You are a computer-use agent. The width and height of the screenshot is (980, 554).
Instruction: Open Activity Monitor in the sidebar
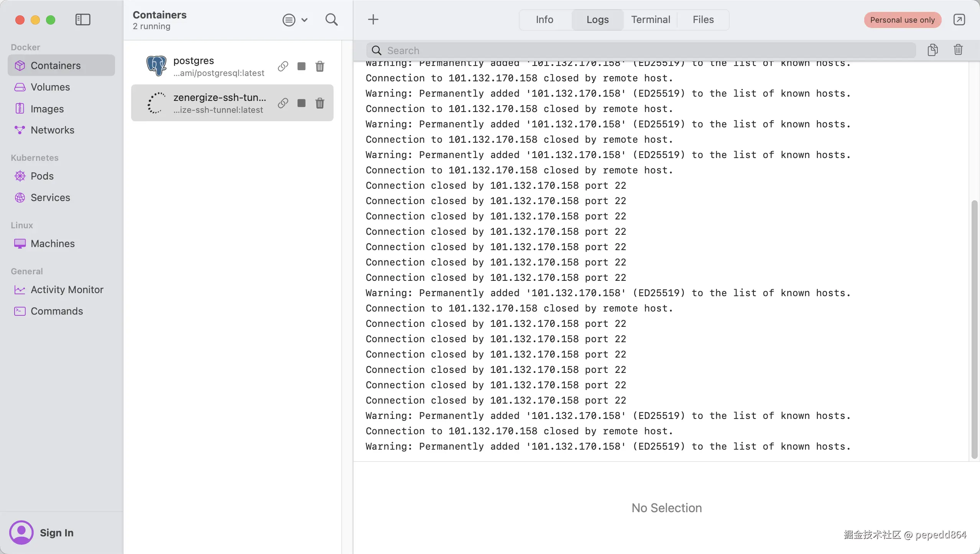click(x=67, y=290)
